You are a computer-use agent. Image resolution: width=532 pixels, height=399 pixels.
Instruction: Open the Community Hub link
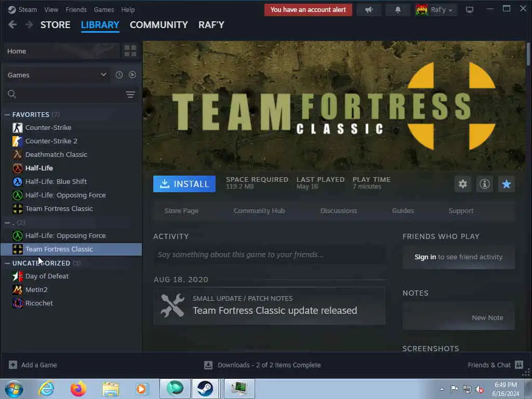pyautogui.click(x=259, y=211)
